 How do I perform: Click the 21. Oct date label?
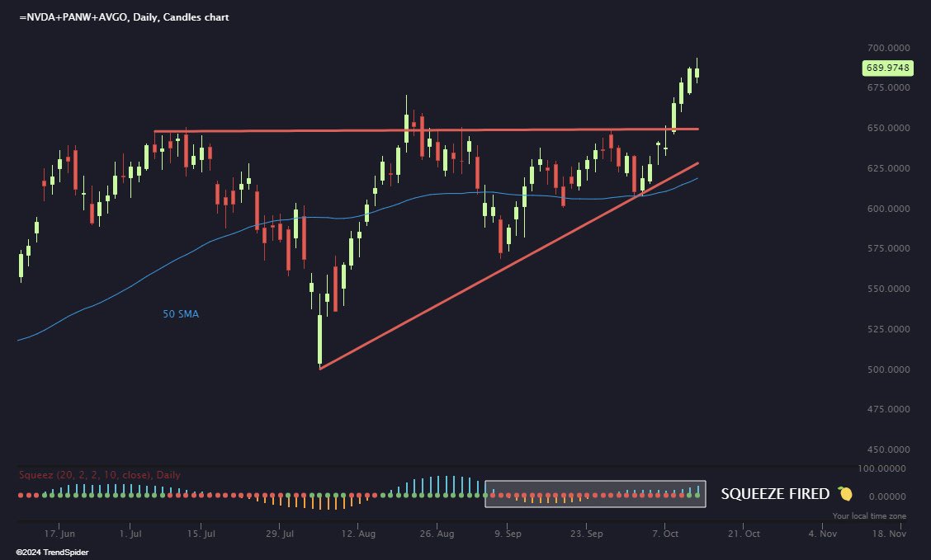(x=744, y=534)
